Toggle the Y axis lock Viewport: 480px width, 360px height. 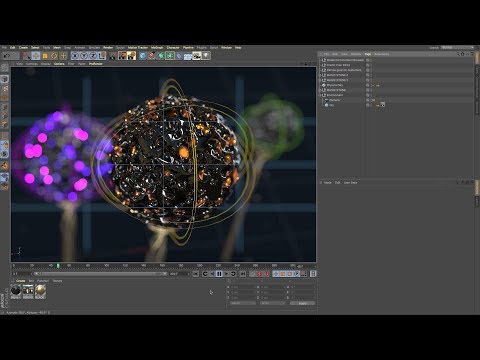coord(84,56)
